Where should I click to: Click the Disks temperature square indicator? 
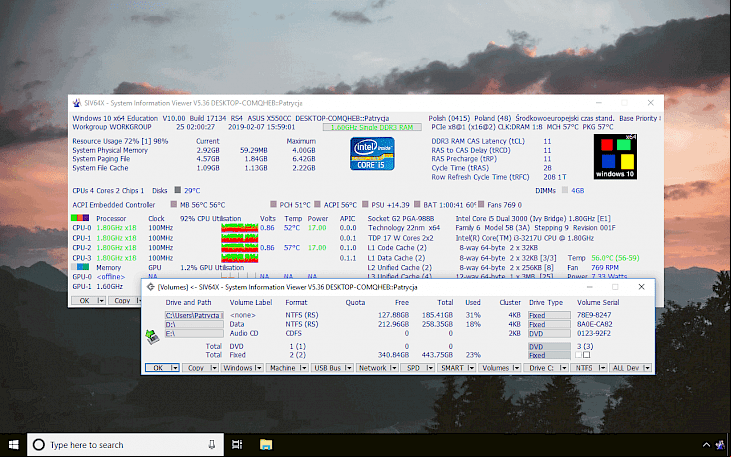[x=178, y=190]
